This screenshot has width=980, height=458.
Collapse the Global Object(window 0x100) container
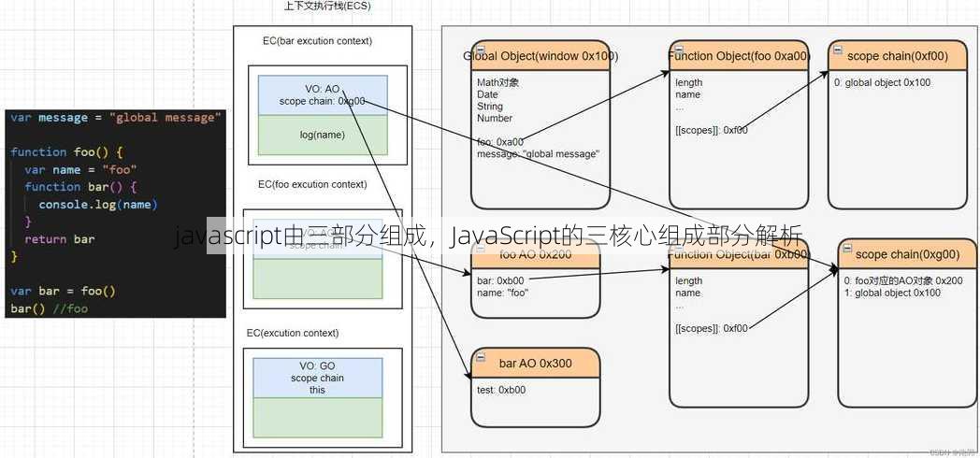pos(480,50)
